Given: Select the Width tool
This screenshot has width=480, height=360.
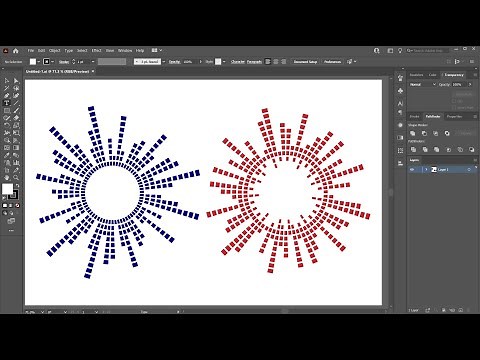Looking at the screenshot, I should click(7, 133).
